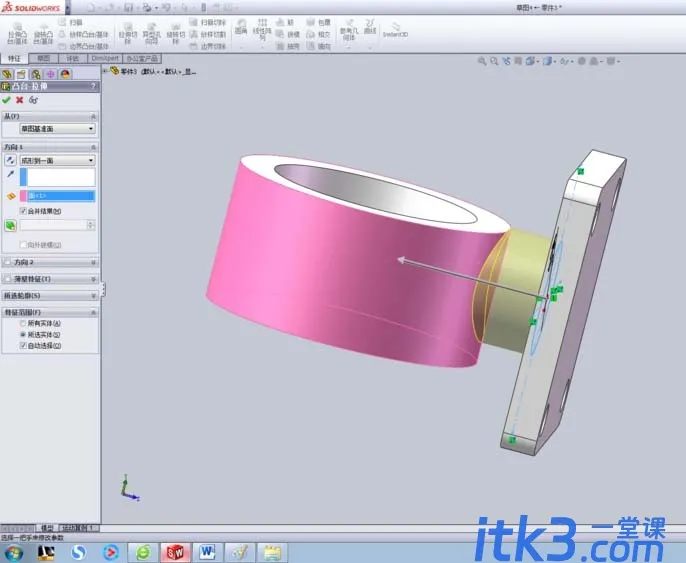Click the blue direction vector selection box
The width and height of the screenshot is (686, 563).
point(57,177)
